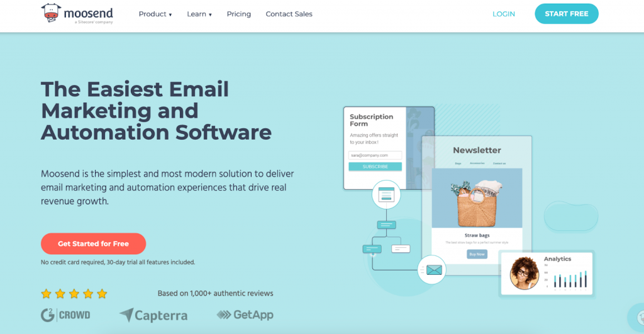Click the circular form icon below Subscription Form
This screenshot has height=334, width=644.
point(386,194)
